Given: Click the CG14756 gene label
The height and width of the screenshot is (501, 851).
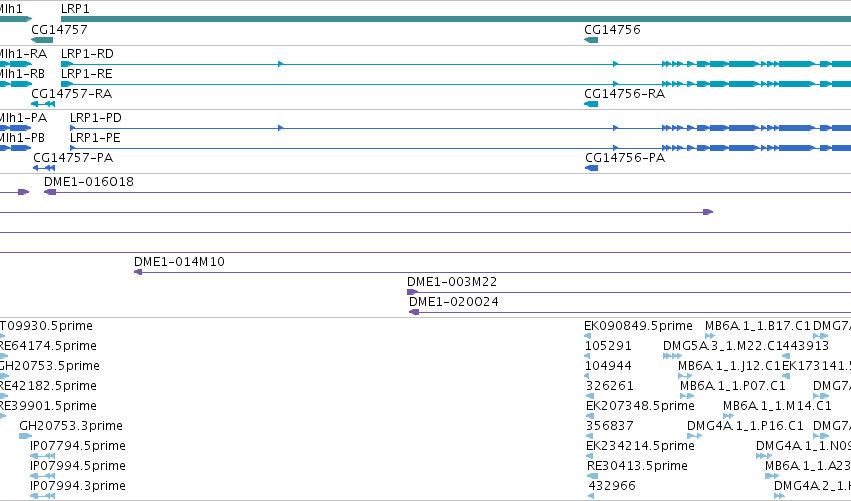Looking at the screenshot, I should click(612, 29).
